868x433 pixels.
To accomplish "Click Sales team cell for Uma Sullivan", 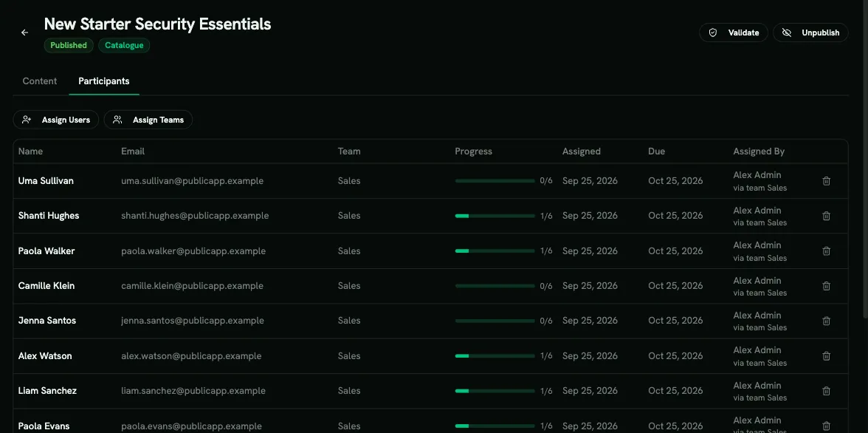I will tap(349, 181).
